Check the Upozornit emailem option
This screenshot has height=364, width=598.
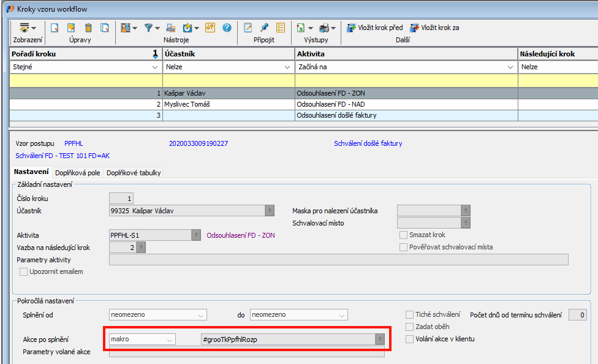click(24, 271)
